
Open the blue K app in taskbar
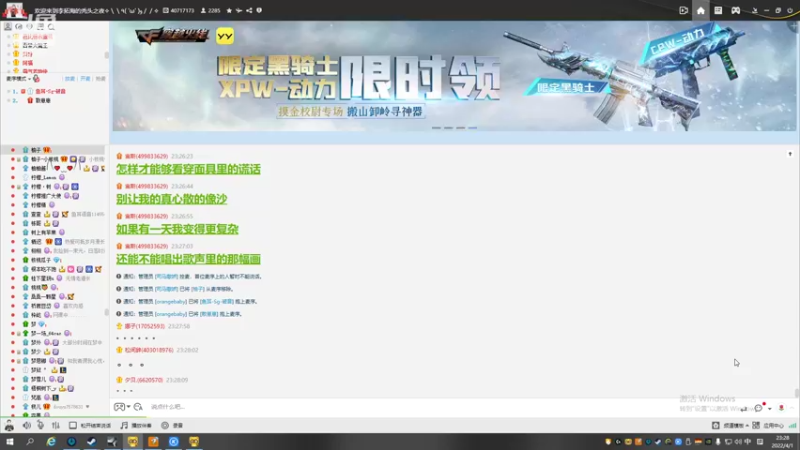[x=173, y=441]
